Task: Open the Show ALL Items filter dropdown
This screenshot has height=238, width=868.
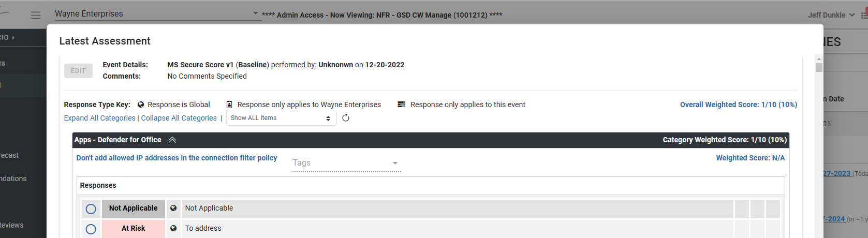Action: pos(282,118)
